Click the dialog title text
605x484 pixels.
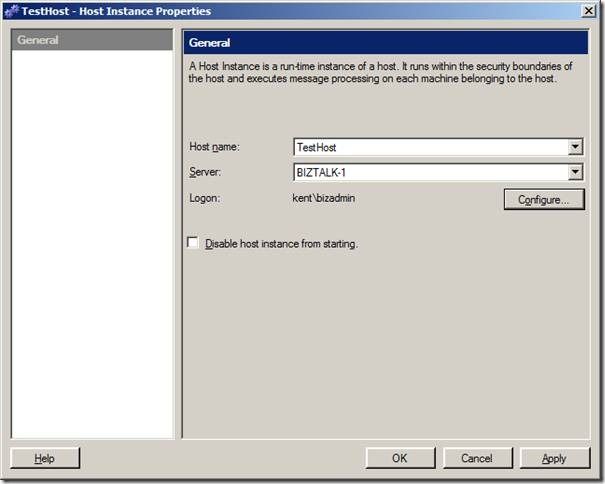[116, 11]
